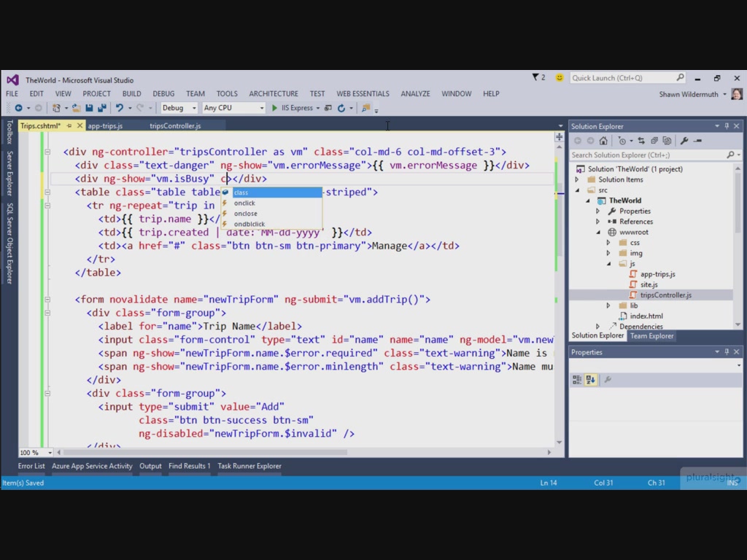Image resolution: width=747 pixels, height=560 pixels.
Task: Click the New Project toolbar icon
Action: (56, 108)
